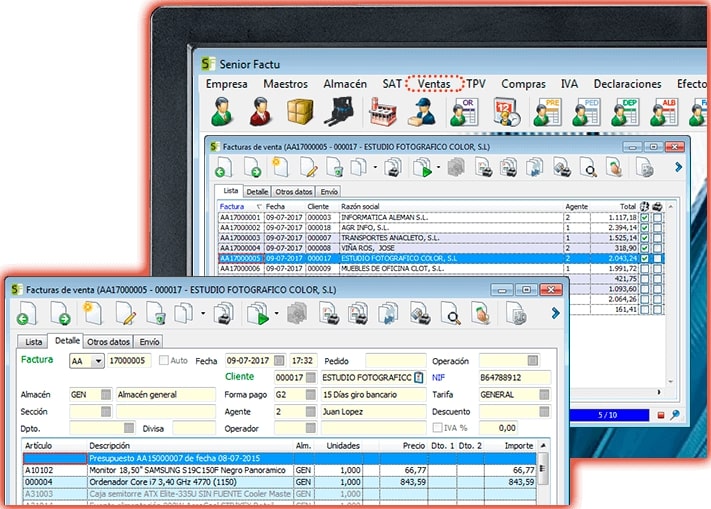Open the red-suit suppliers icon in main toolbar
711x509 pixels.
[x=261, y=111]
